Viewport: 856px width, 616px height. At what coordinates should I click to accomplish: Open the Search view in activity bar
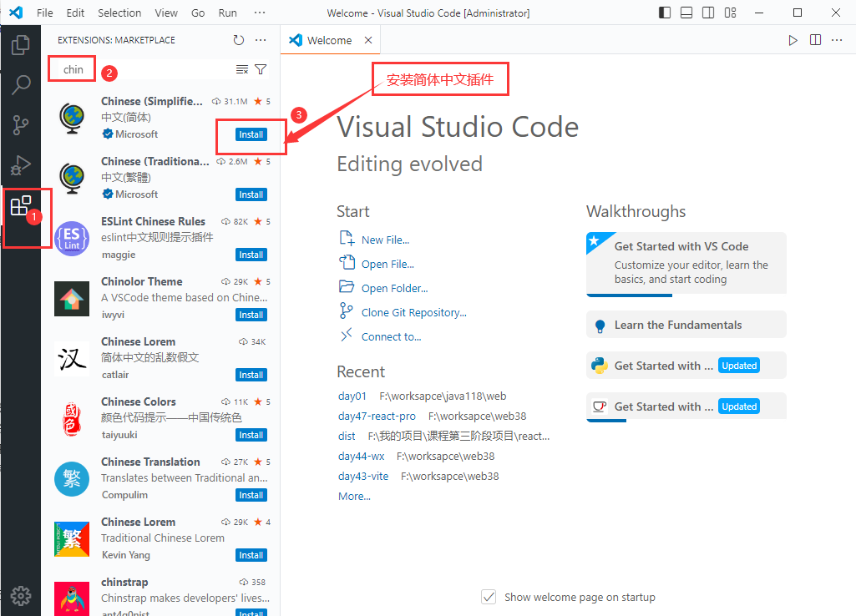pos(21,84)
